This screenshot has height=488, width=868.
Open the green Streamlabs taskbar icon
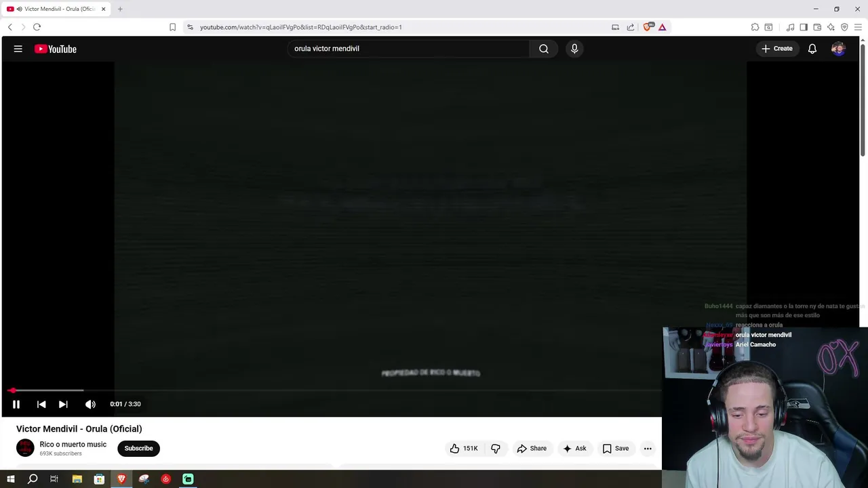coord(188,479)
